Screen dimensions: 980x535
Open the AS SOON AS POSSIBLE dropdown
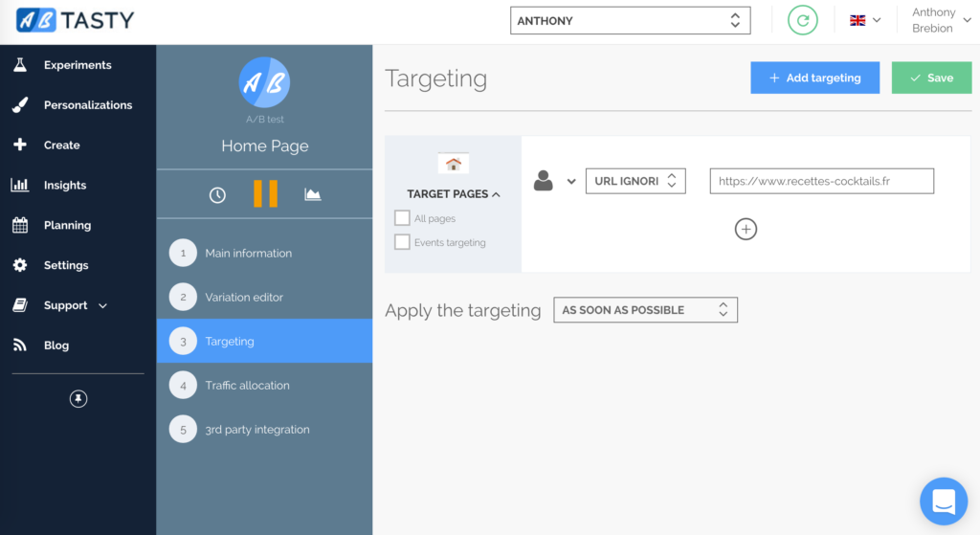click(645, 310)
